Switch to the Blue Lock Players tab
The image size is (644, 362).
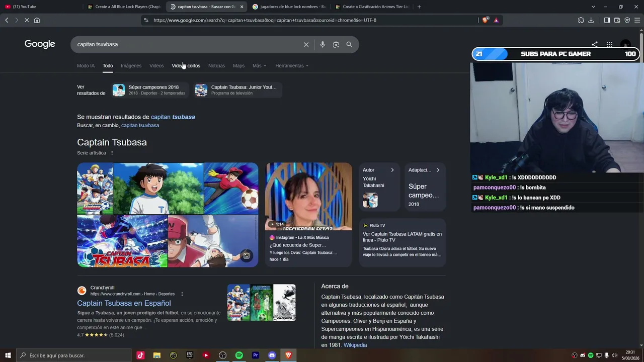point(123,7)
